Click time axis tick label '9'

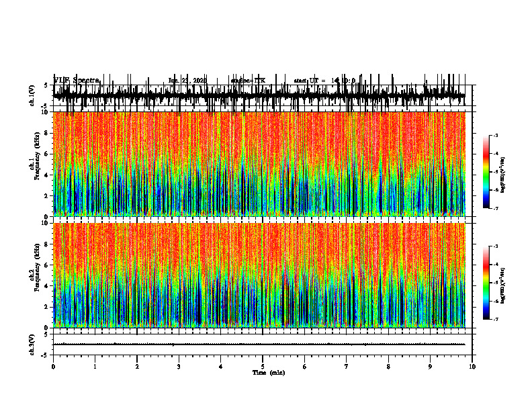click(x=430, y=367)
